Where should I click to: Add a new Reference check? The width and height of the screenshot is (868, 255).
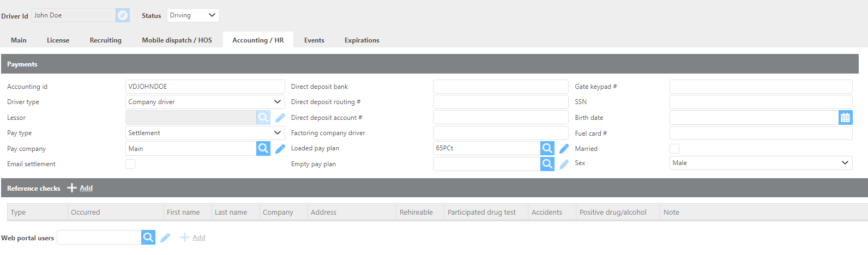coord(81,188)
